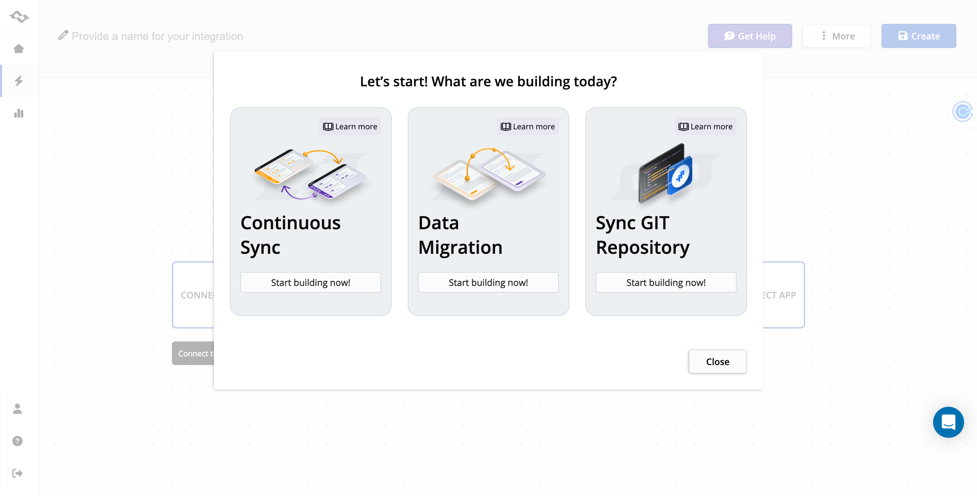Expand the More options menu
This screenshot has width=977, height=496.
click(836, 36)
